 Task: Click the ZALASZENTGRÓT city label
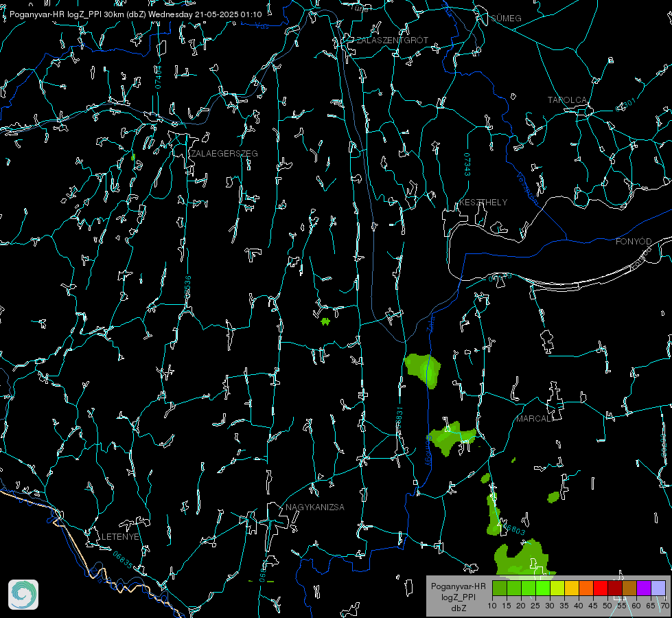point(393,41)
